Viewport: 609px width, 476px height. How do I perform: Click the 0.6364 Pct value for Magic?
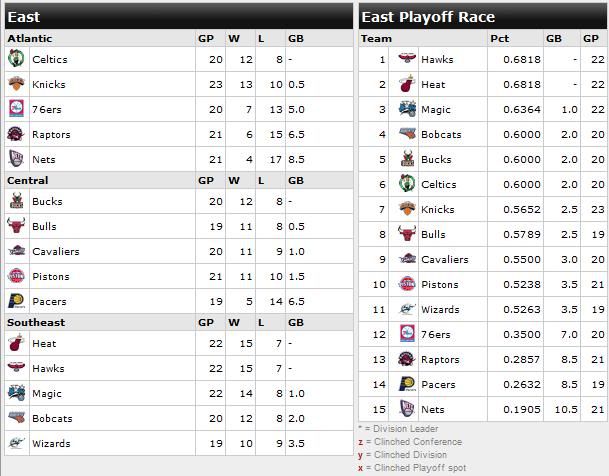coord(522,109)
